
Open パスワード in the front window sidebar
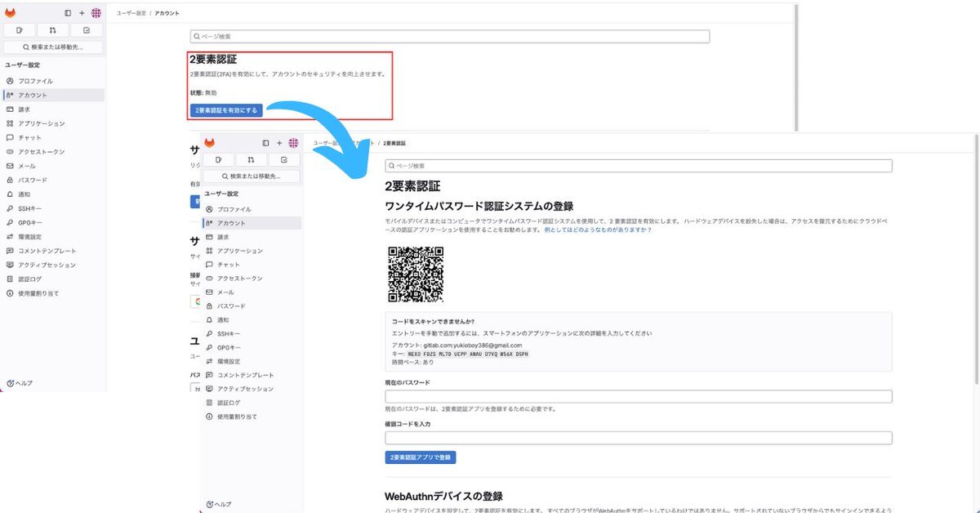253,306
